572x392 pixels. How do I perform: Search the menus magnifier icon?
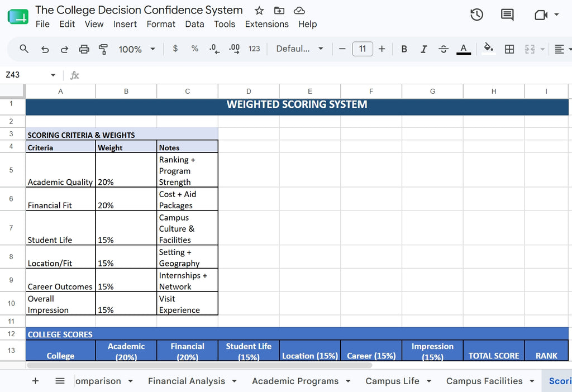click(x=24, y=49)
